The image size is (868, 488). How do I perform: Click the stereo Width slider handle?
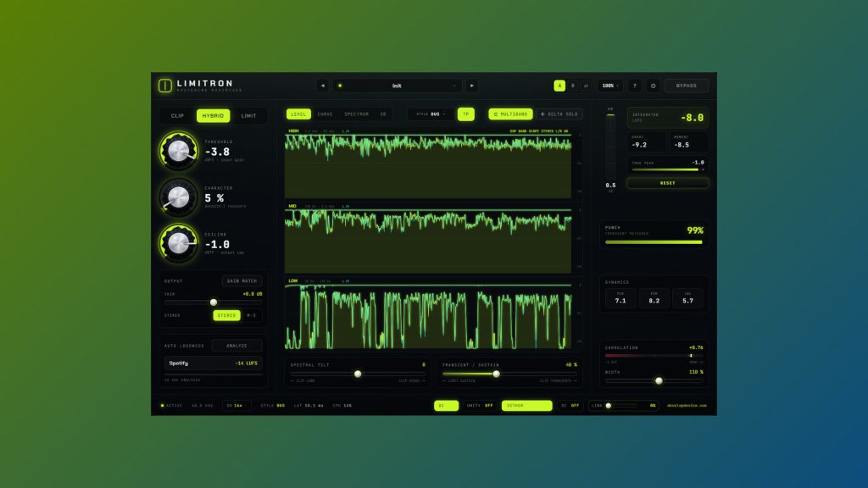coord(659,380)
